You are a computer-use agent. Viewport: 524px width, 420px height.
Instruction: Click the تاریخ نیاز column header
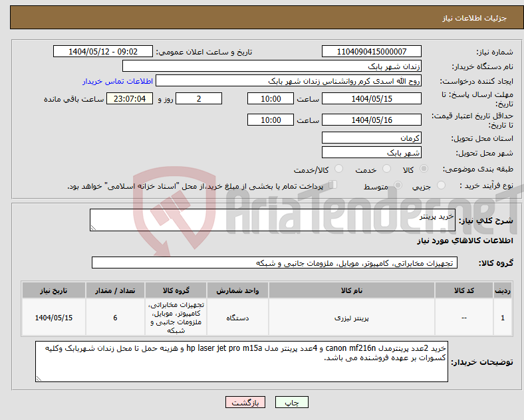point(54,290)
